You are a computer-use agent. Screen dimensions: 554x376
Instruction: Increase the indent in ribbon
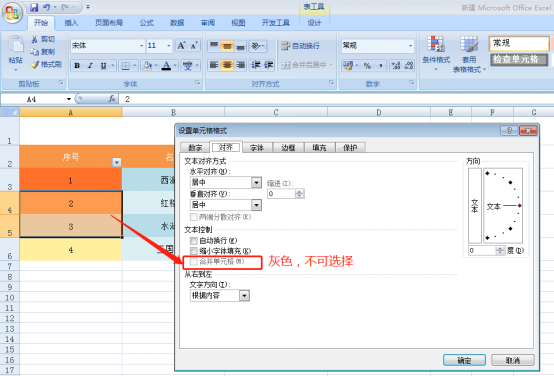coord(269,65)
